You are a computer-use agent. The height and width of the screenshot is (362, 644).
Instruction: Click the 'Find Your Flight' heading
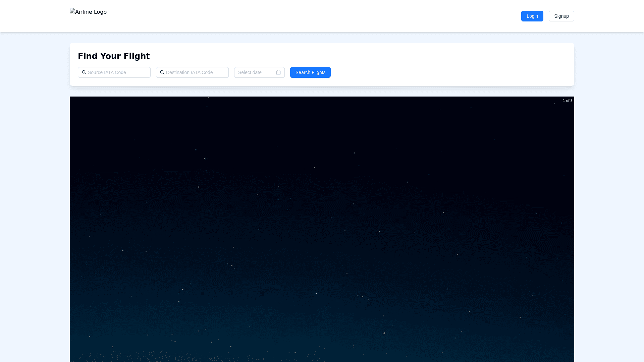coord(114,56)
